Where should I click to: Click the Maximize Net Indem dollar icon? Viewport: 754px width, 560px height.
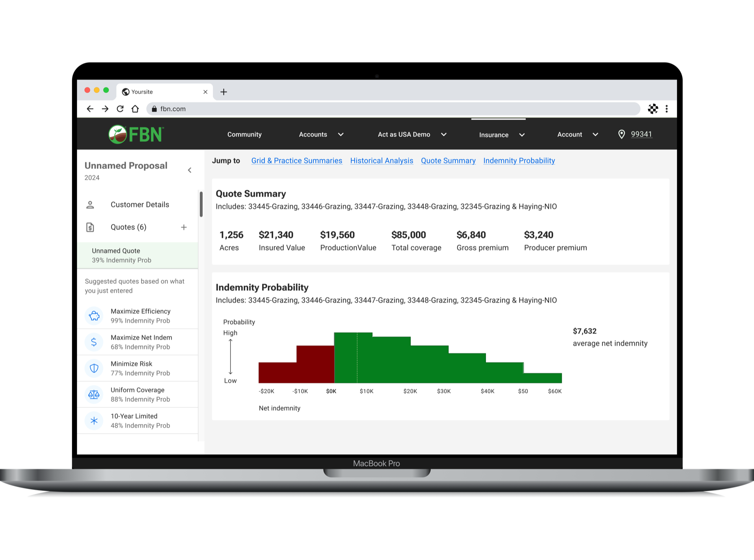pyautogui.click(x=94, y=342)
